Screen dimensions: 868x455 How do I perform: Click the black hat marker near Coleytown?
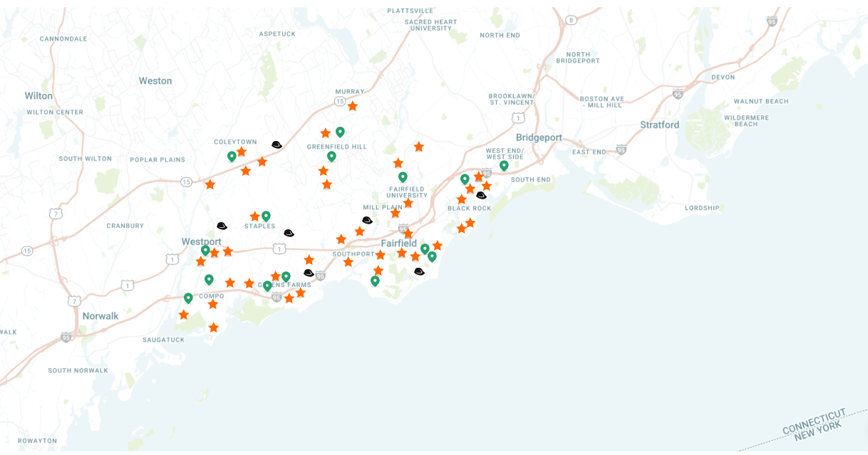point(277,145)
